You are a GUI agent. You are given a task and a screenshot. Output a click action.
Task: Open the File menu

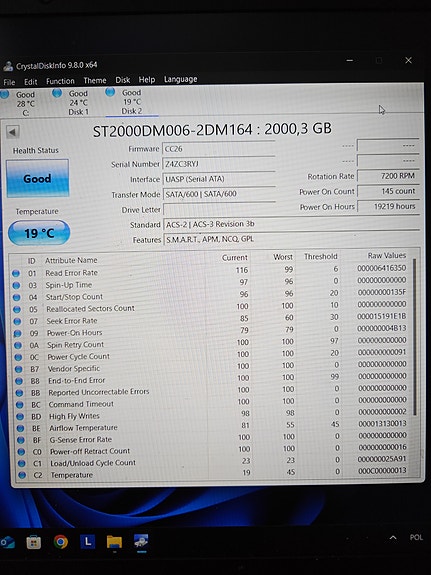point(9,82)
